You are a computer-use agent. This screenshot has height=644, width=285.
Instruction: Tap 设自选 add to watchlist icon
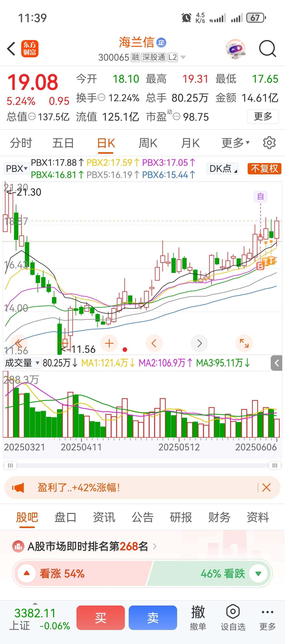[x=233, y=618]
